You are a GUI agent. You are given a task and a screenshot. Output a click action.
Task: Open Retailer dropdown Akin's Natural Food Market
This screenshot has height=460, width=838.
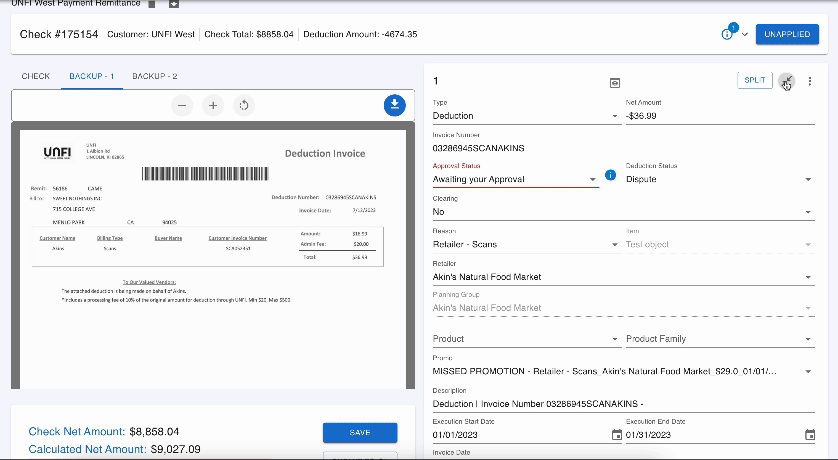click(x=623, y=277)
